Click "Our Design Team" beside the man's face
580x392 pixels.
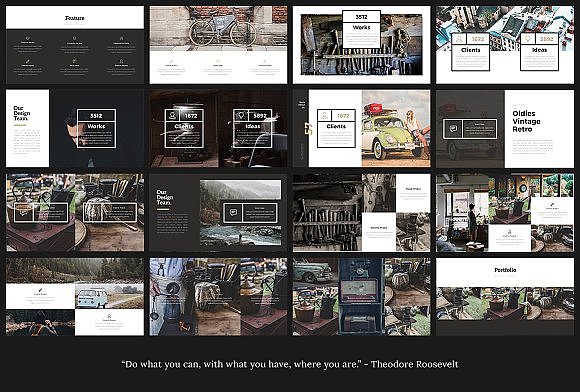point(21,113)
